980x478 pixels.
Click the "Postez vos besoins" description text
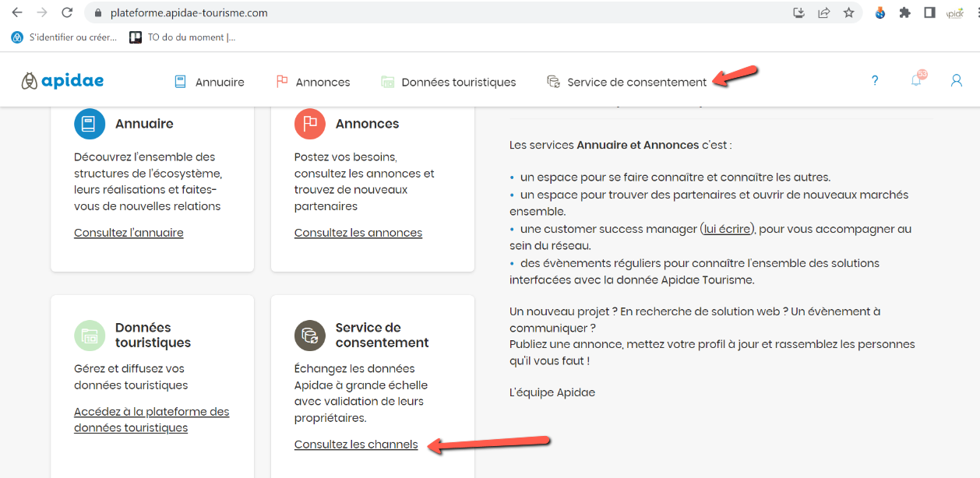pyautogui.click(x=365, y=181)
